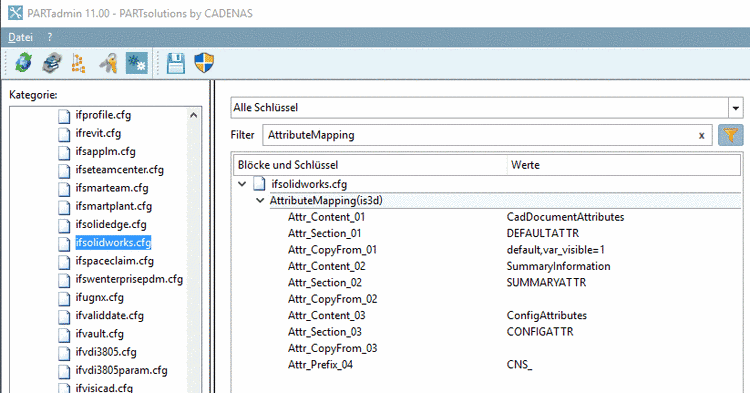Select the Attr_Content_01 key

pos(326,217)
